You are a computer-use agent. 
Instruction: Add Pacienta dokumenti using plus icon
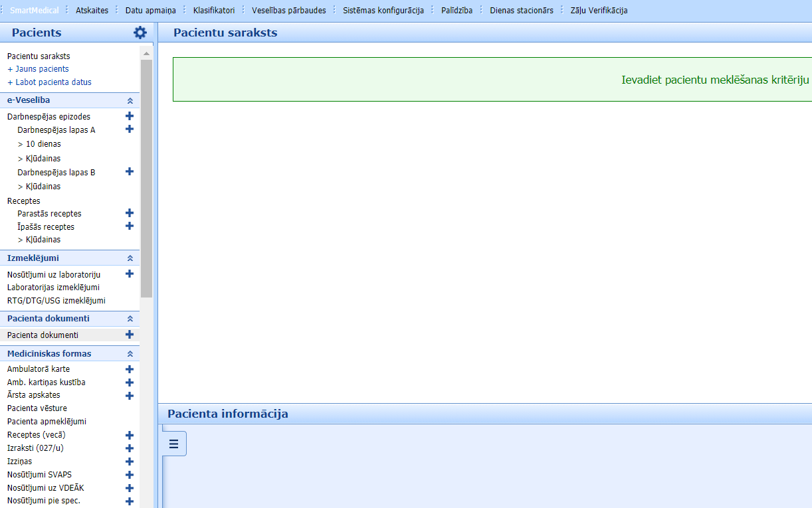click(x=130, y=335)
